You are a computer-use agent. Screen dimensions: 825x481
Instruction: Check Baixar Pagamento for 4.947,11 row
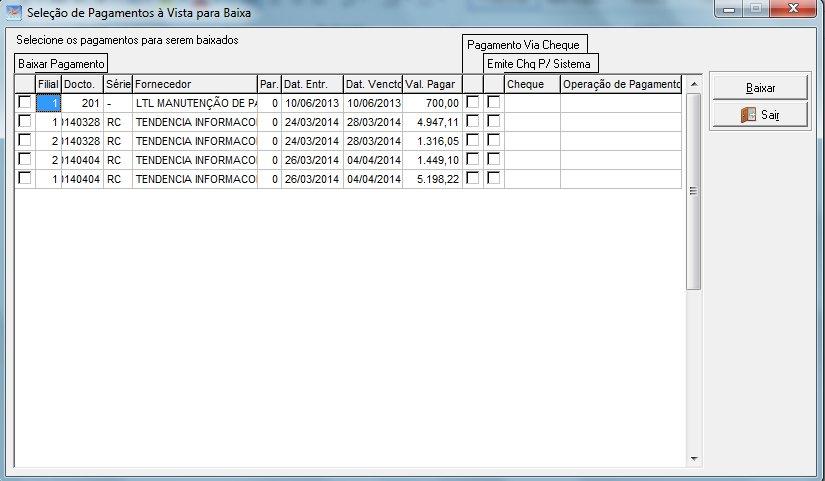click(x=24, y=121)
